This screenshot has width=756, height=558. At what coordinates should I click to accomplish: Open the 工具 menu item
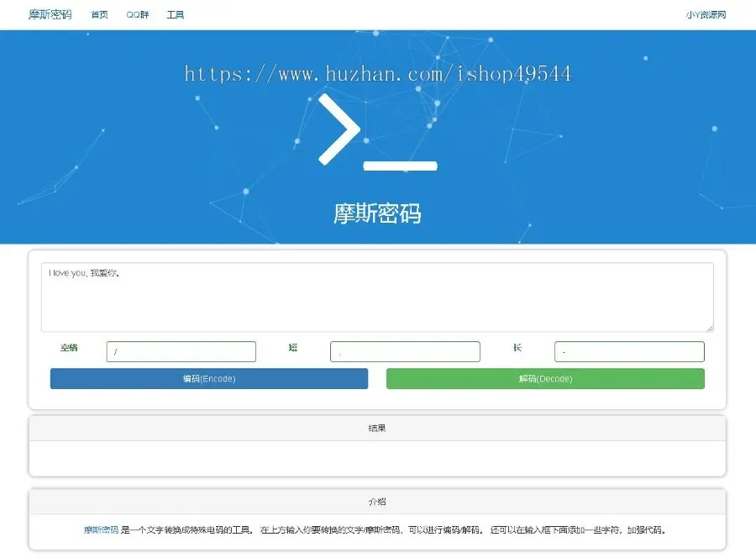click(x=175, y=14)
